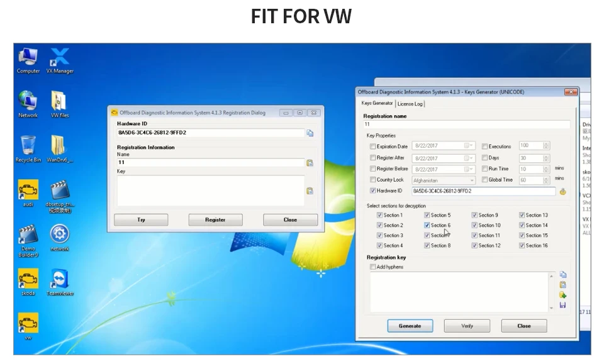Select the Recycle Bin icon
Screen dimensions: 604x364
(x=28, y=149)
